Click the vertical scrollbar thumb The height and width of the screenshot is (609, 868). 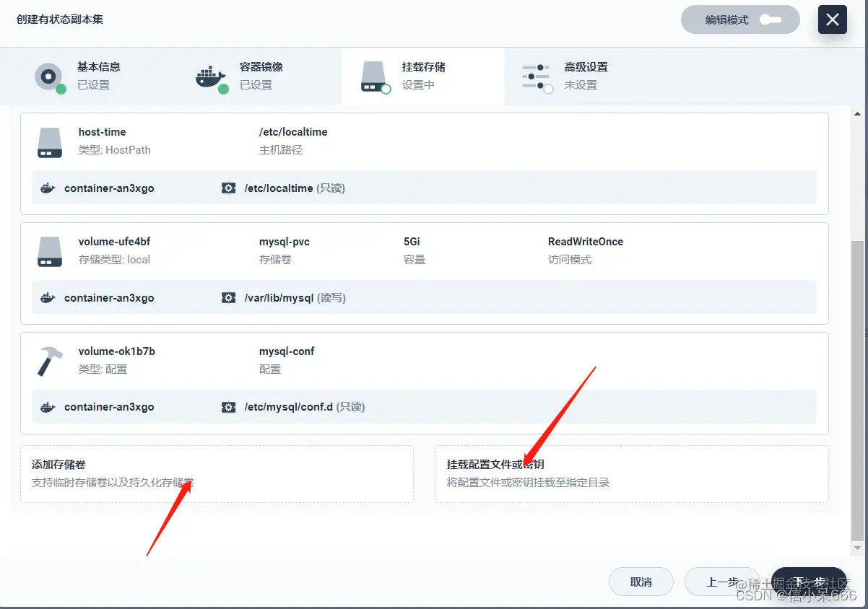(857, 390)
